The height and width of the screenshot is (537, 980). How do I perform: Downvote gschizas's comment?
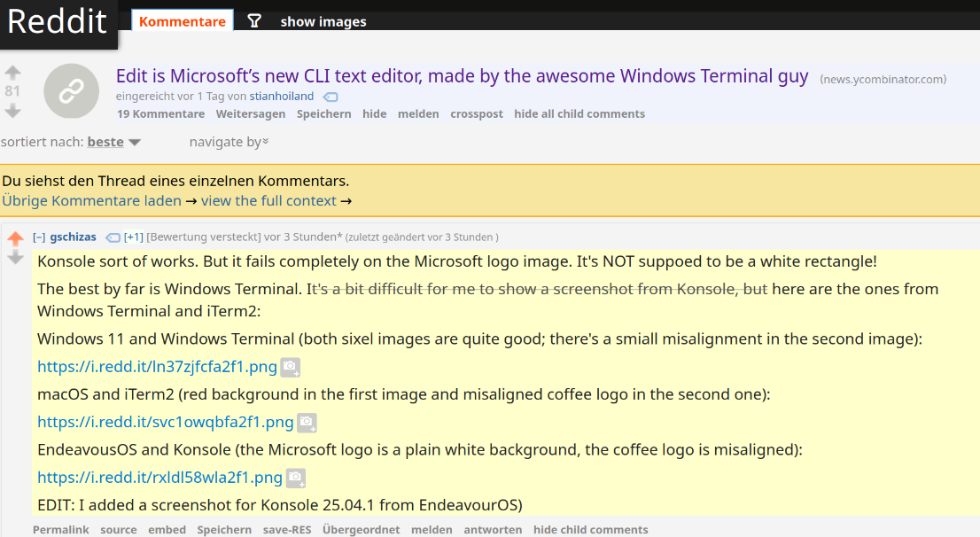point(16,258)
